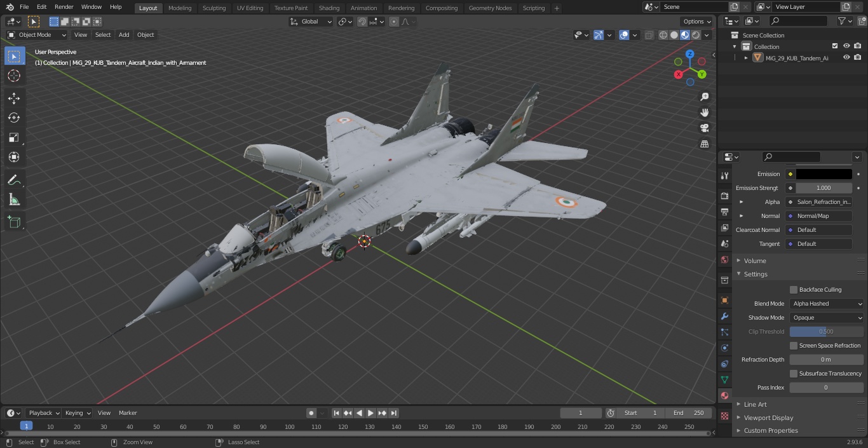Activate the Rotate tool
This screenshot has height=448, width=868.
click(x=14, y=118)
